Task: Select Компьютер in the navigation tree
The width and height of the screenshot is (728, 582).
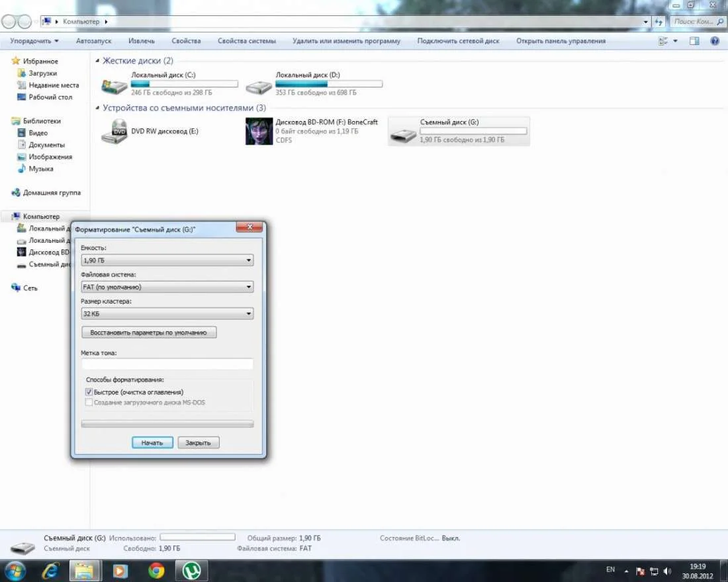Action: pos(41,216)
